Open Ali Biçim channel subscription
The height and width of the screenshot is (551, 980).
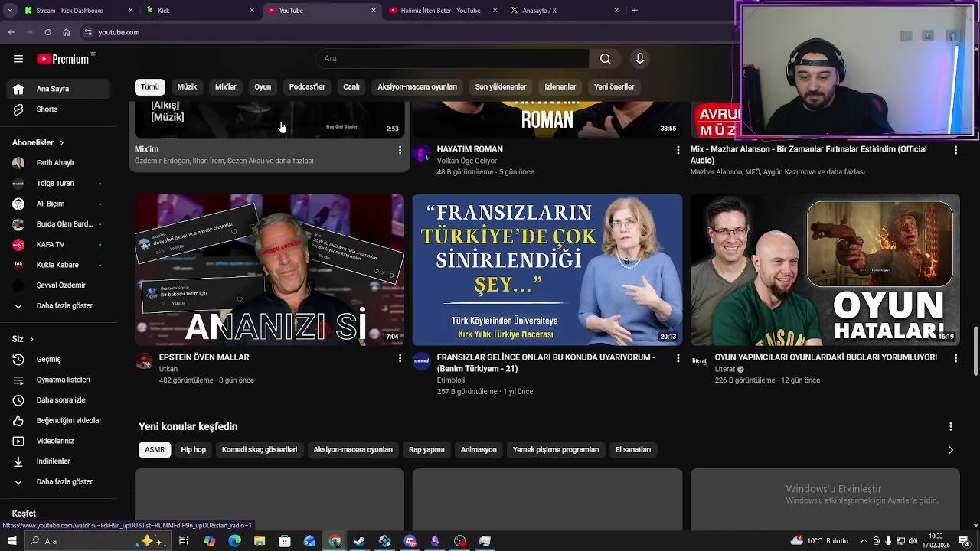click(x=59, y=204)
